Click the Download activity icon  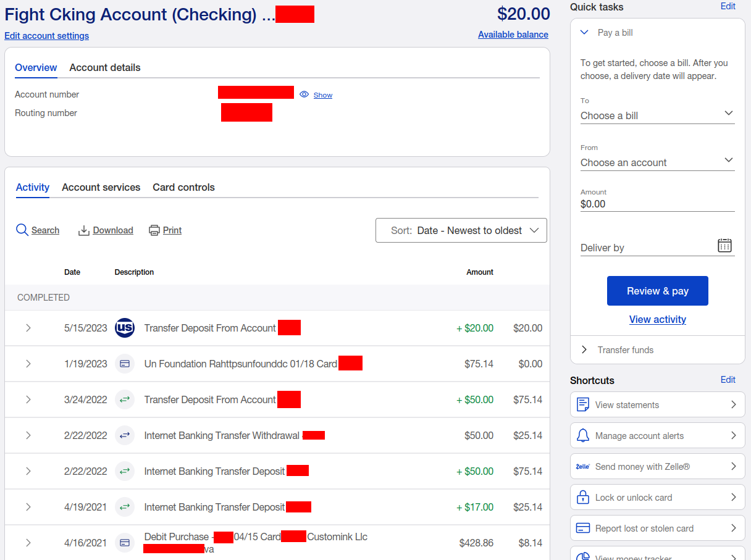(x=84, y=230)
